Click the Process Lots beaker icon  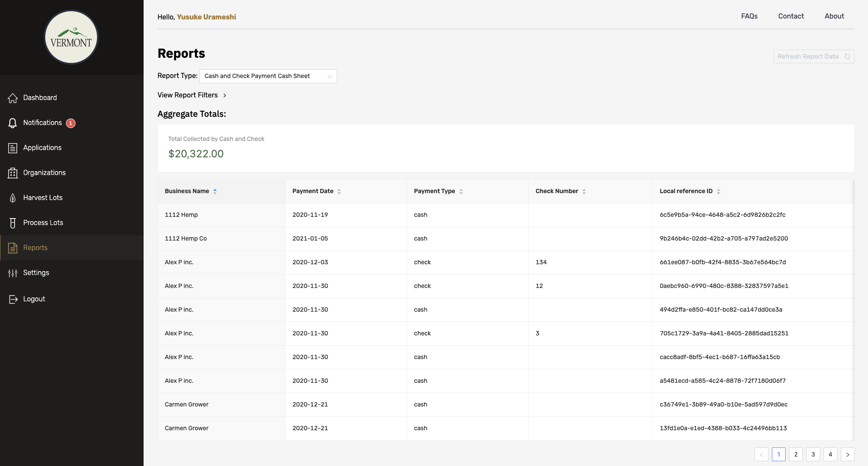(13, 223)
